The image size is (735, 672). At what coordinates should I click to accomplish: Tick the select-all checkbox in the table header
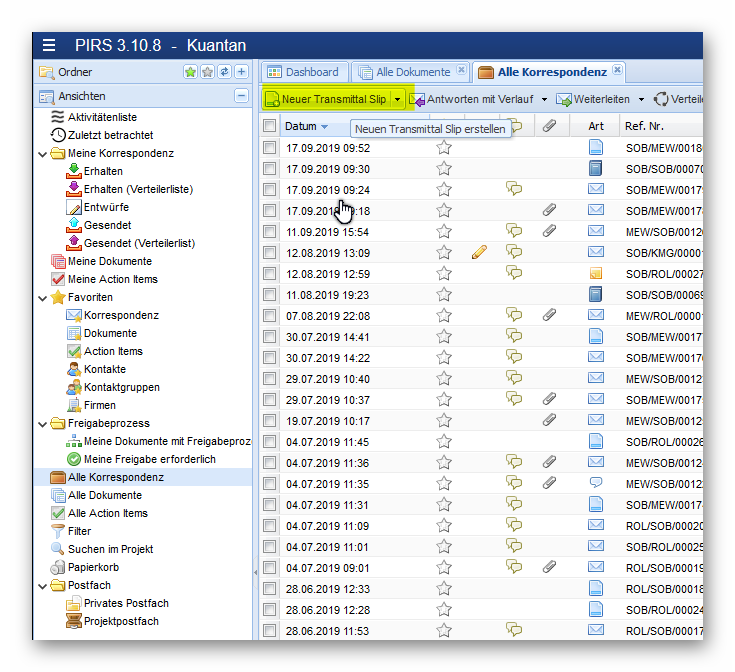tap(270, 126)
